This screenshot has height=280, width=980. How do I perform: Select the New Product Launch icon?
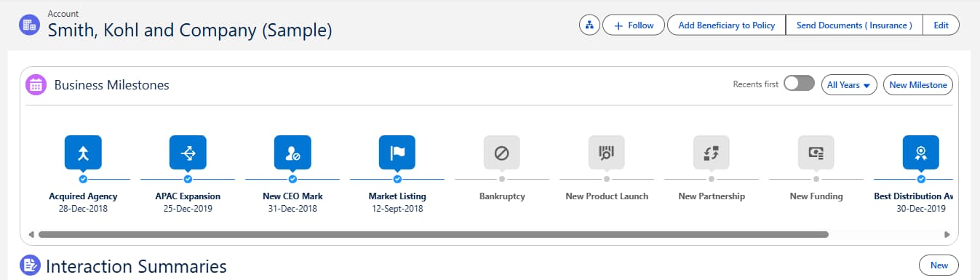[x=607, y=153]
